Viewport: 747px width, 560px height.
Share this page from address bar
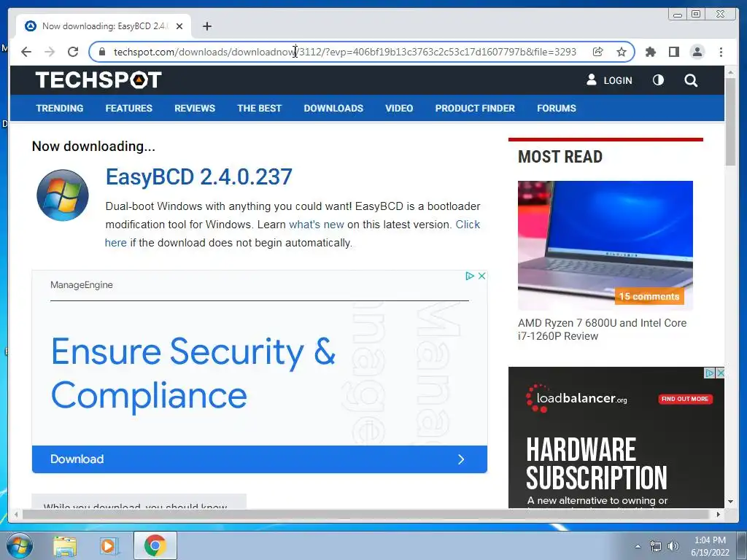pos(598,52)
